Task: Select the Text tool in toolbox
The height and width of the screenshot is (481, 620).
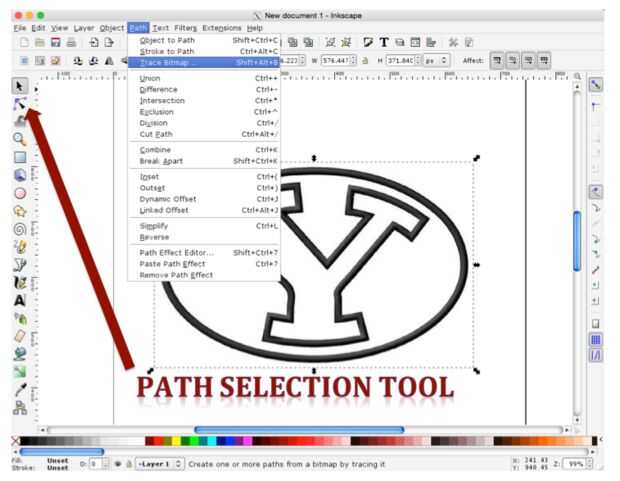Action: pyautogui.click(x=20, y=300)
